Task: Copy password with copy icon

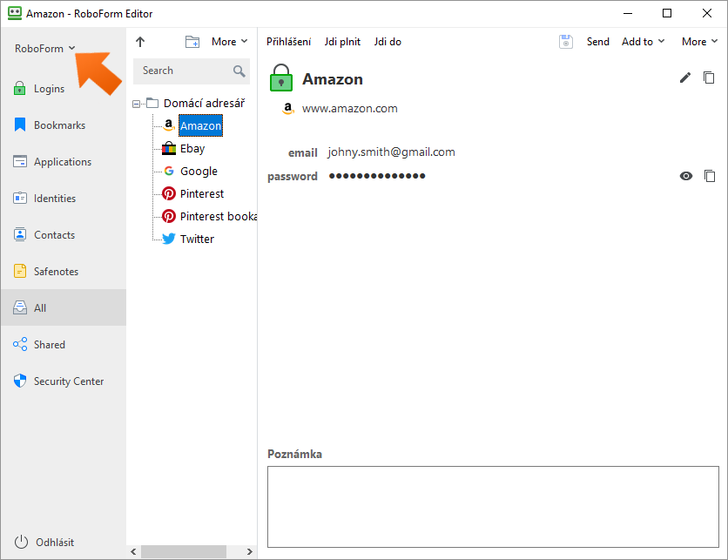Action: [x=710, y=176]
